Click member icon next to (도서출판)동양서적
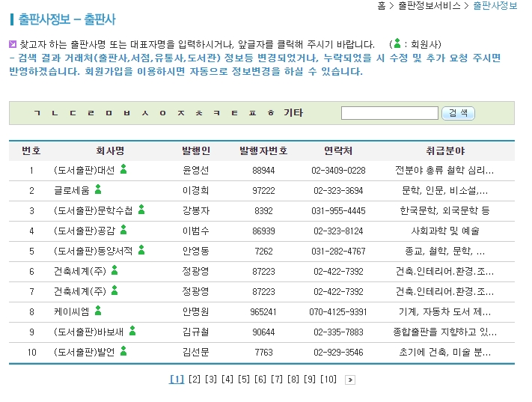532x402 pixels. pos(141,250)
